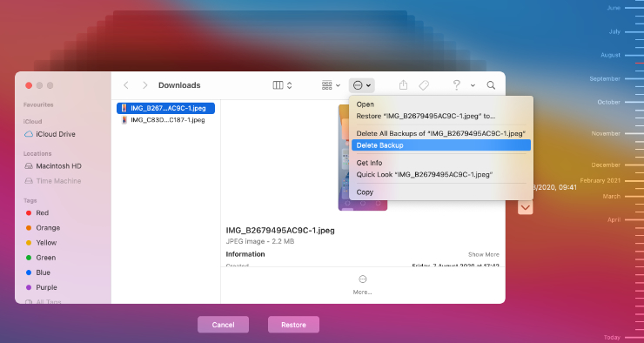This screenshot has width=644, height=343.
Task: Click the tag icon in toolbar
Action: point(424,85)
